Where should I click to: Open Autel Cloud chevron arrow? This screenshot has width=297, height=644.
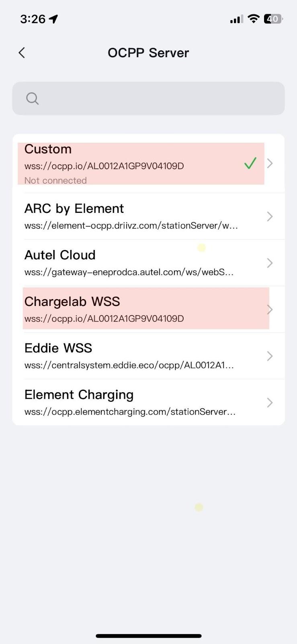pos(270,263)
